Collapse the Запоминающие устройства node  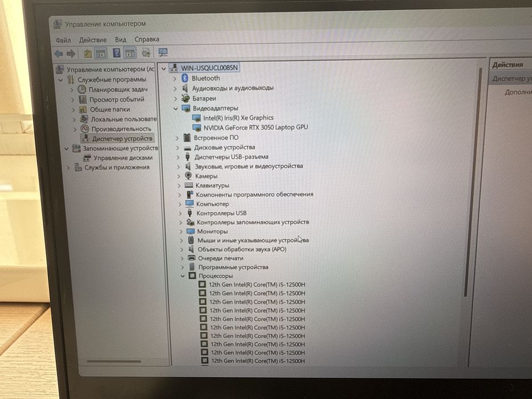(x=67, y=149)
